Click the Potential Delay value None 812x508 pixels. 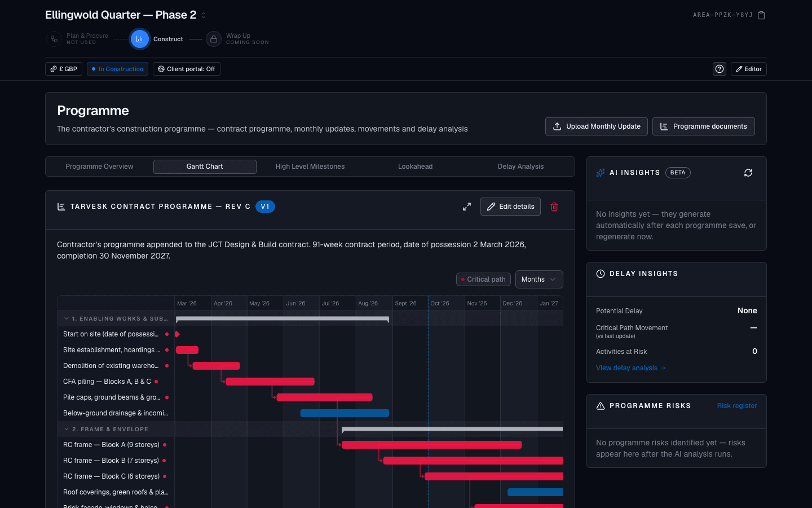click(747, 310)
